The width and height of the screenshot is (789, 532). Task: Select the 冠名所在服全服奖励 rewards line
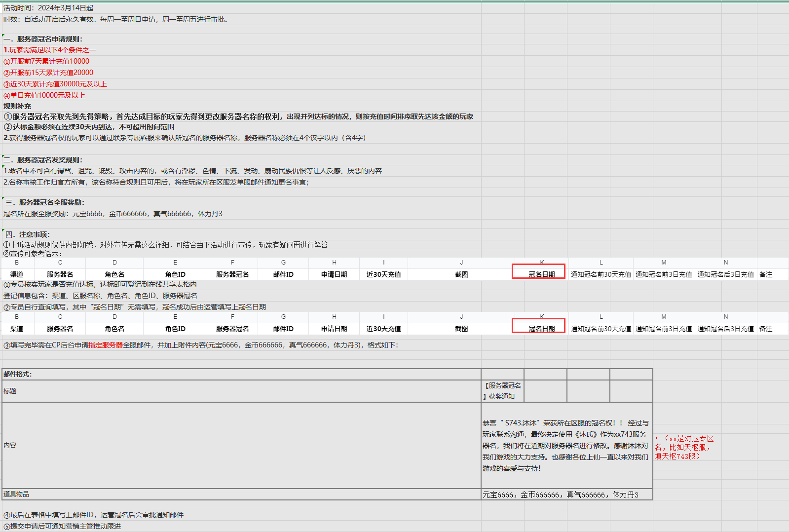pyautogui.click(x=113, y=214)
